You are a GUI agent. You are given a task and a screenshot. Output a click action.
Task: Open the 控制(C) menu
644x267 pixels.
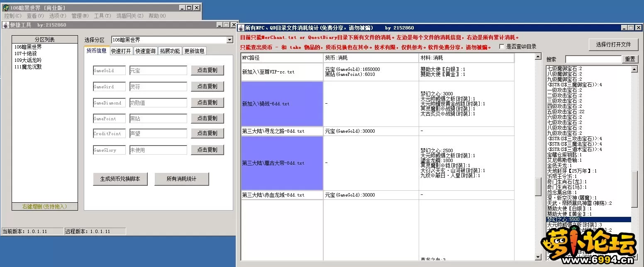(13, 16)
